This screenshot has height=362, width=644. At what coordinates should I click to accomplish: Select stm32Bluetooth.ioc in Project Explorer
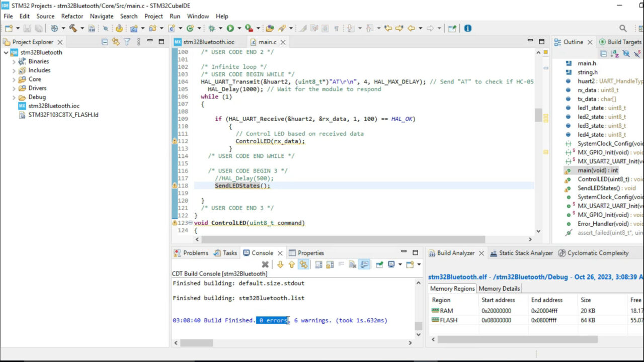click(x=49, y=106)
